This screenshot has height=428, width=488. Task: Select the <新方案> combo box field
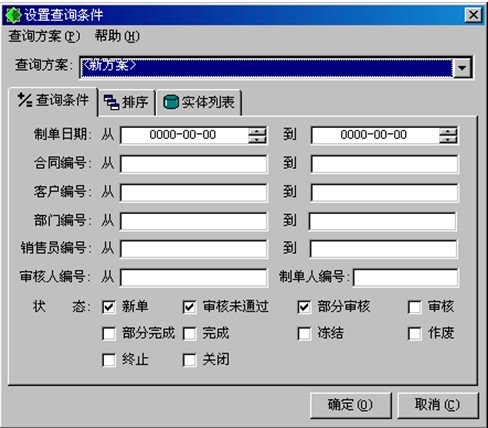coord(267,68)
